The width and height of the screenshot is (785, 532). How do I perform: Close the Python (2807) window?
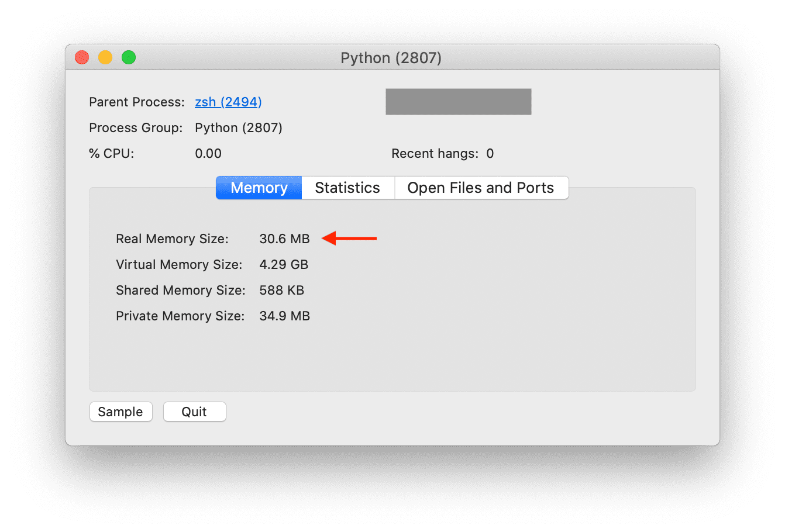[x=82, y=57]
